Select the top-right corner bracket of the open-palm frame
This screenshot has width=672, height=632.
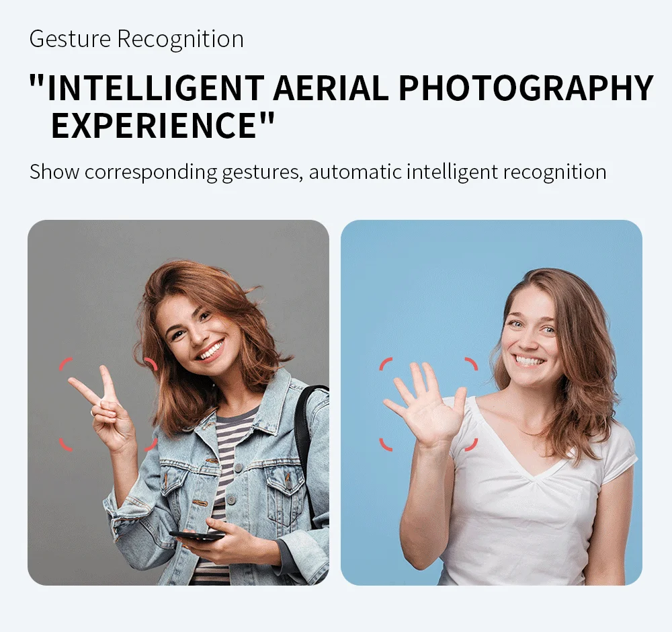[472, 364]
